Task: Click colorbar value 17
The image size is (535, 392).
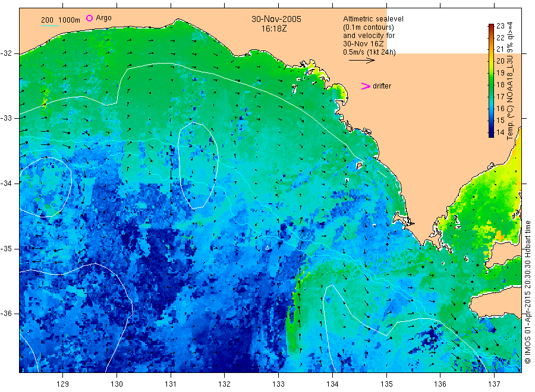Action: [x=500, y=96]
